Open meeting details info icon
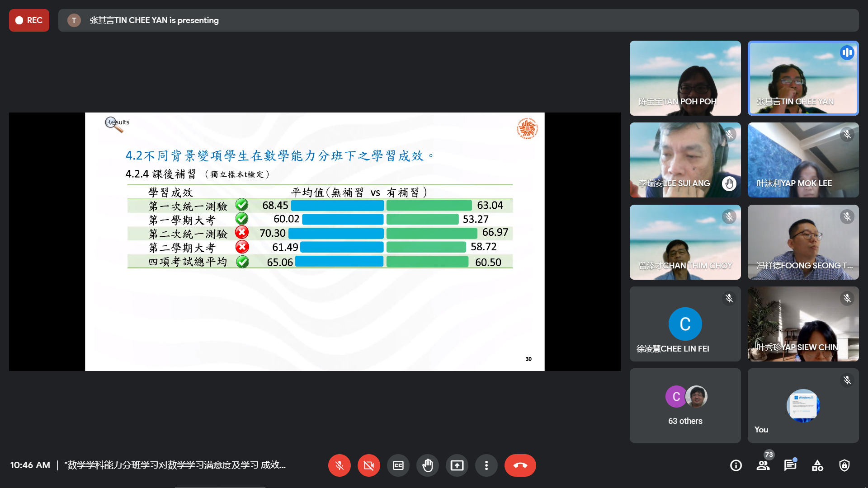 coord(736,465)
